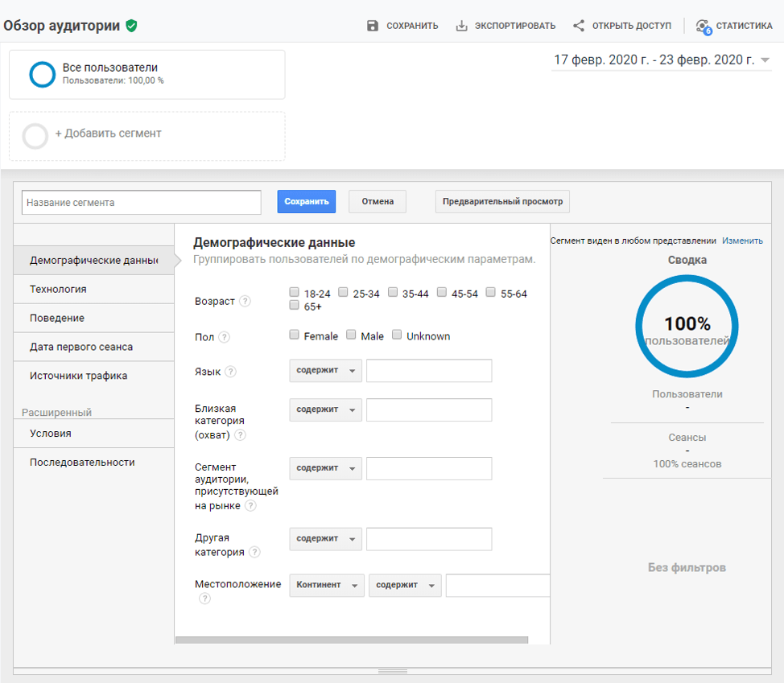Click the green verified shield icon
The image size is (784, 683).
point(131,26)
